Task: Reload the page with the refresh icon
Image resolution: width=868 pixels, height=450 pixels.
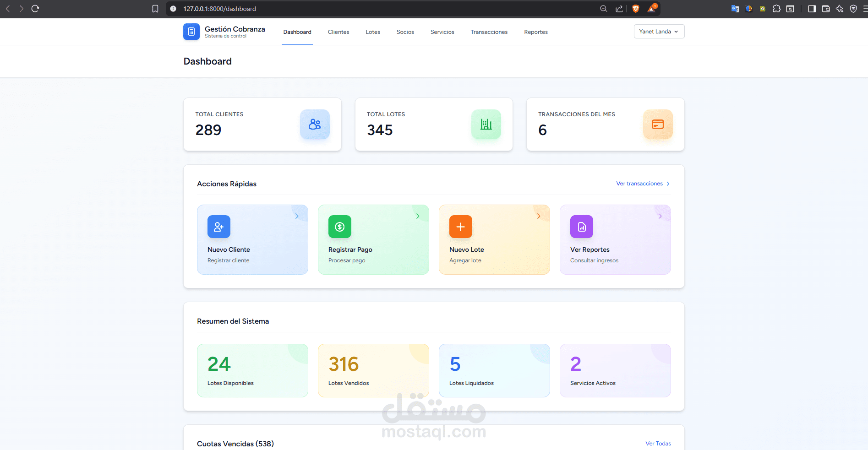Action: (x=35, y=9)
